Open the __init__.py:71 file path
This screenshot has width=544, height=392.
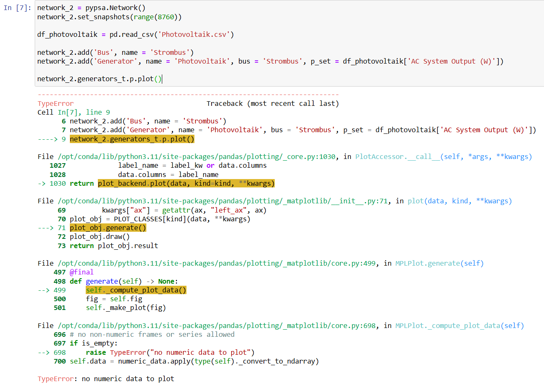[223, 201]
